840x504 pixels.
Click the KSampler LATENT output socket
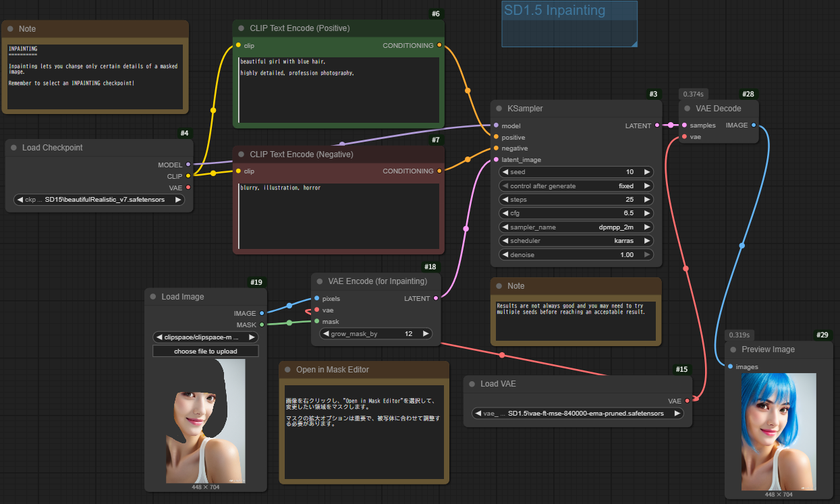coord(657,125)
